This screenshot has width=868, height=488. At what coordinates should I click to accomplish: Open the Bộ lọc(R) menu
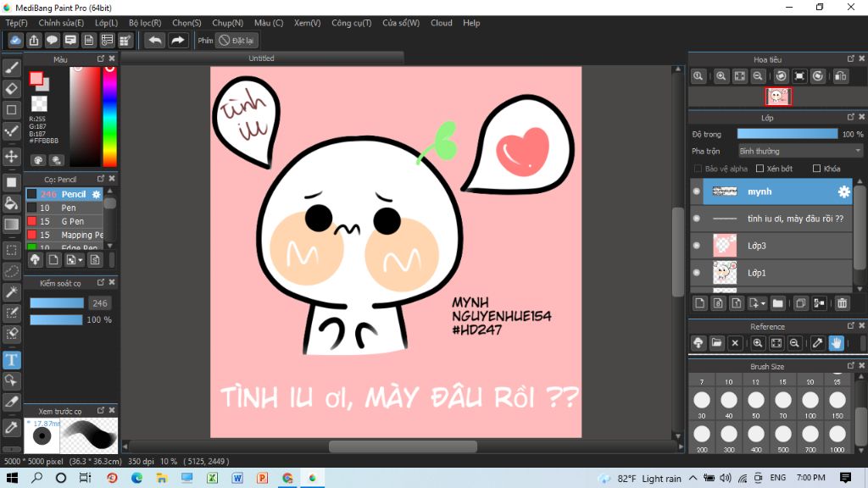click(x=145, y=23)
